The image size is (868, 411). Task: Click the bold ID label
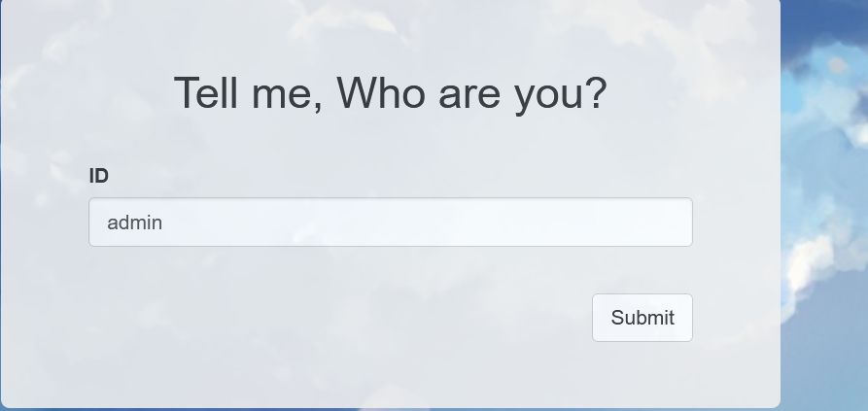(x=98, y=176)
